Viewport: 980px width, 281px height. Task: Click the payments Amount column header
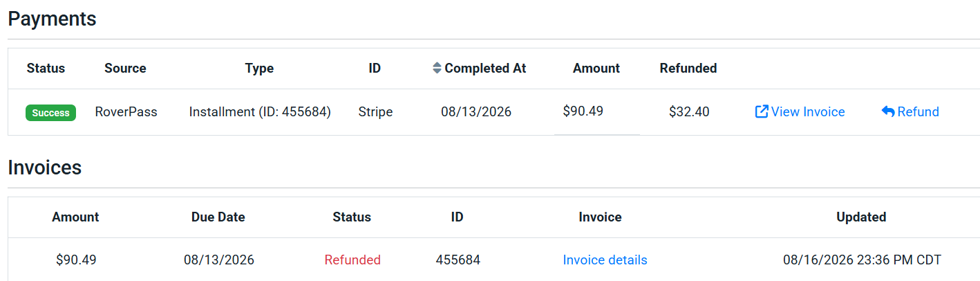(x=596, y=68)
